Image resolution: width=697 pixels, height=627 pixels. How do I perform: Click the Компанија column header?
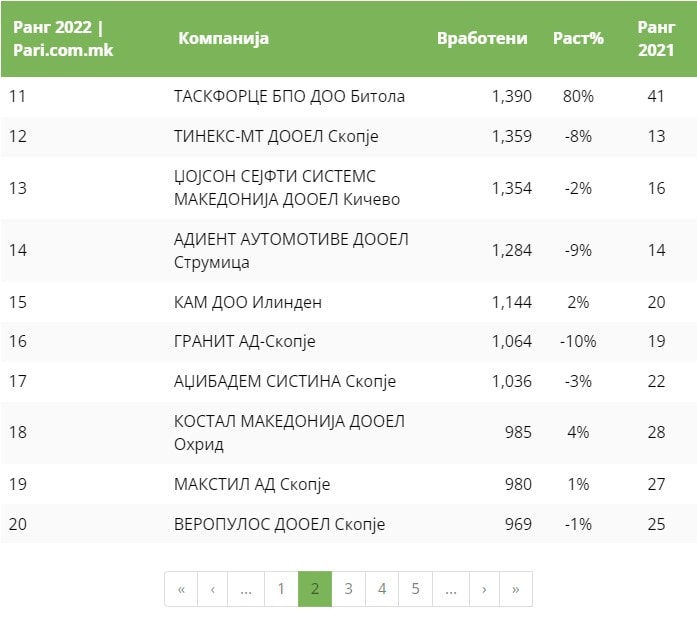click(x=223, y=39)
